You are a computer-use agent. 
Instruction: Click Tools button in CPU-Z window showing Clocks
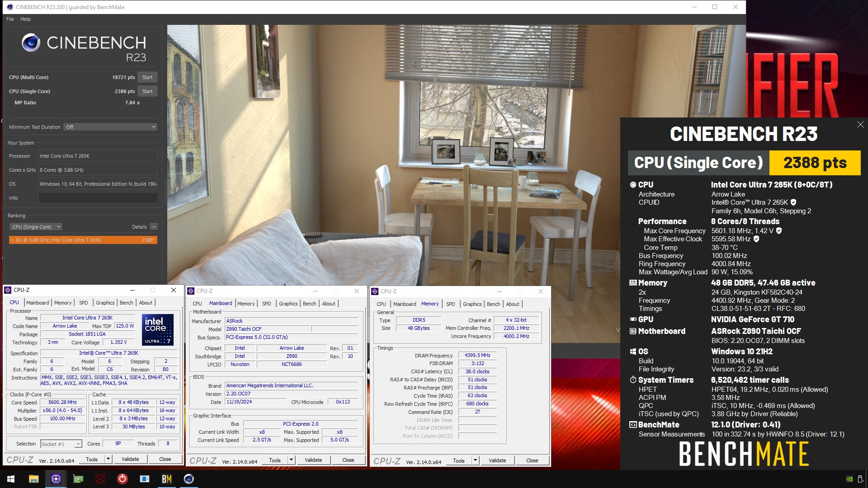92,459
